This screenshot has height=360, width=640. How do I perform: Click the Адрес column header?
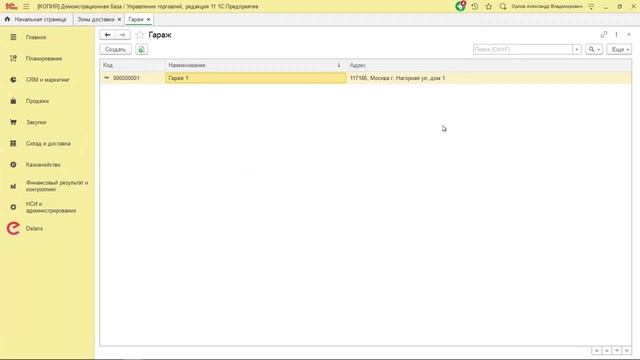click(x=489, y=65)
